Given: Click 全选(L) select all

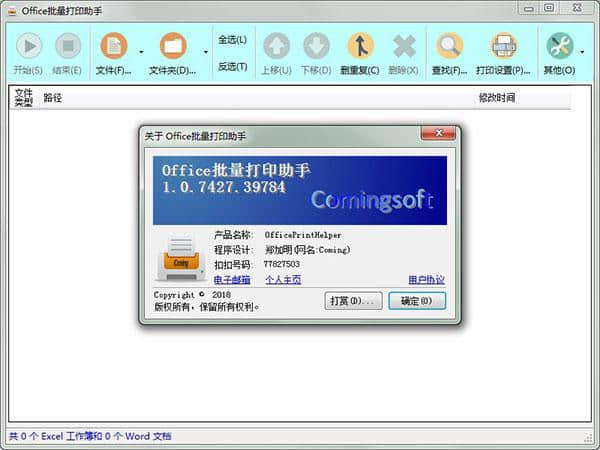Looking at the screenshot, I should click(232, 40).
